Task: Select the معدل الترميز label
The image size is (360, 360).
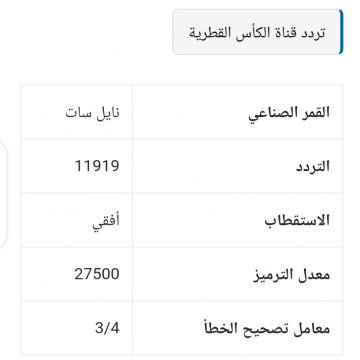Action: point(291,274)
